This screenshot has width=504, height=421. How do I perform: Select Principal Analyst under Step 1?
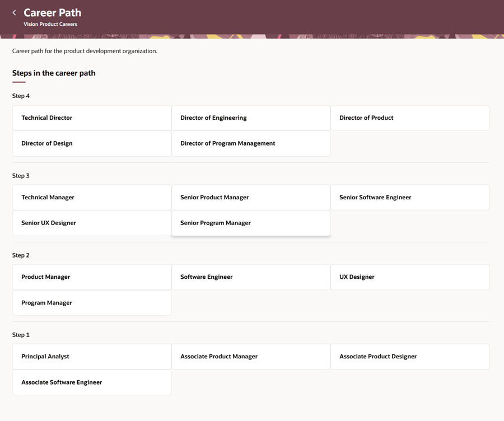(91, 356)
